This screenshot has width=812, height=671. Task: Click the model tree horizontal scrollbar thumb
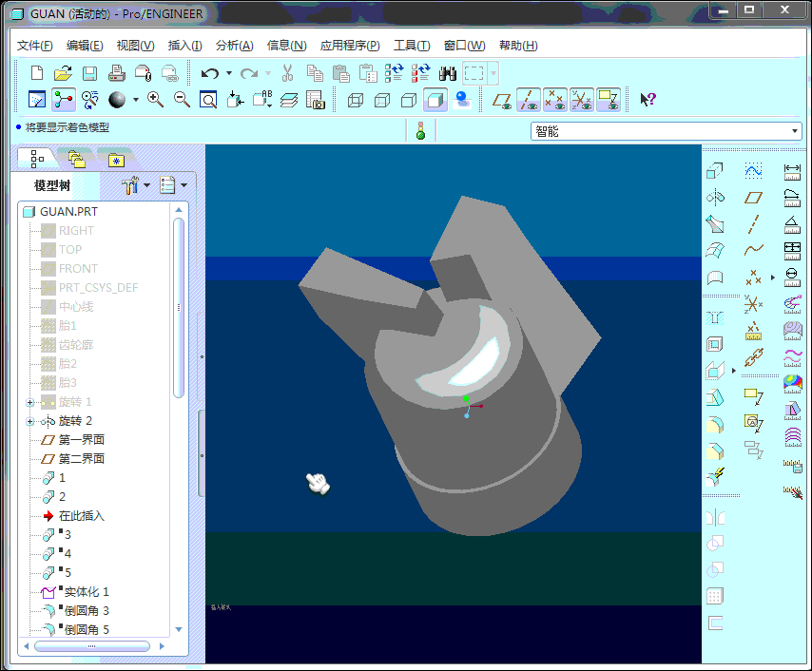(x=92, y=646)
